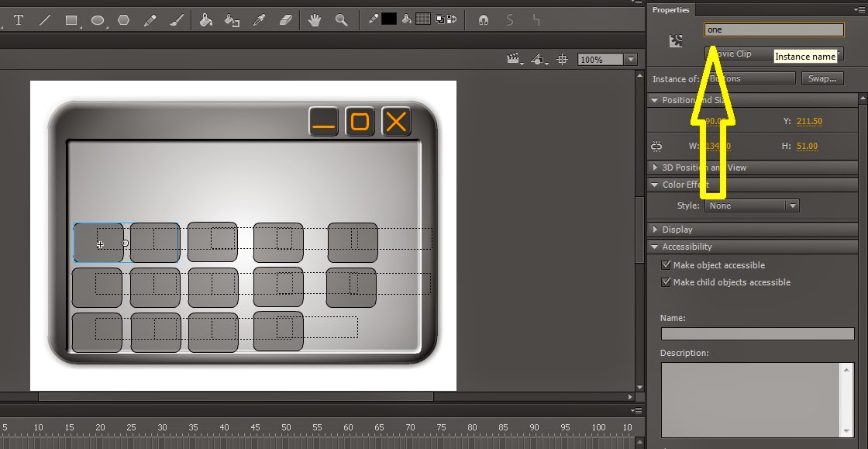
Task: Select the orange square maximize button on stage
Action: coord(360,122)
